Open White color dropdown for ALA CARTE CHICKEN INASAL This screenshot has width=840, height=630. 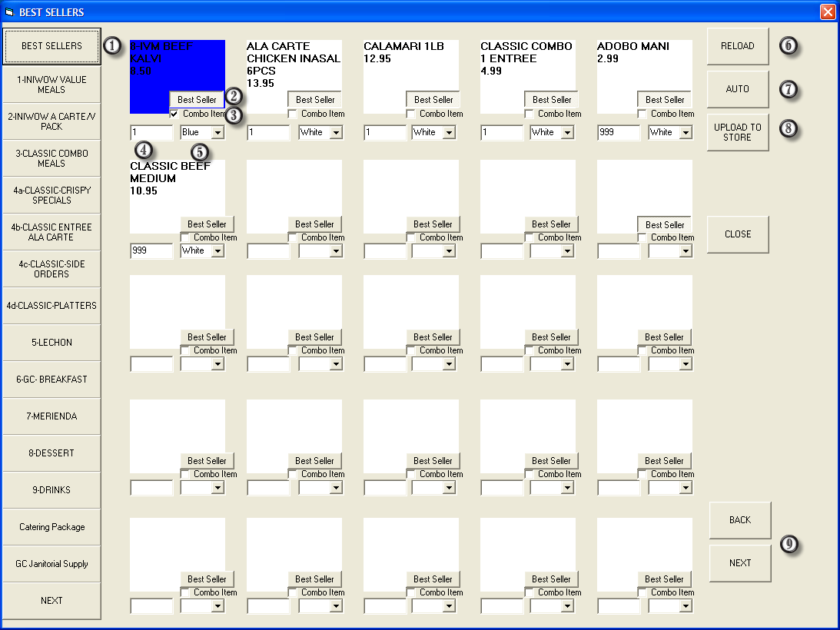pos(336,132)
